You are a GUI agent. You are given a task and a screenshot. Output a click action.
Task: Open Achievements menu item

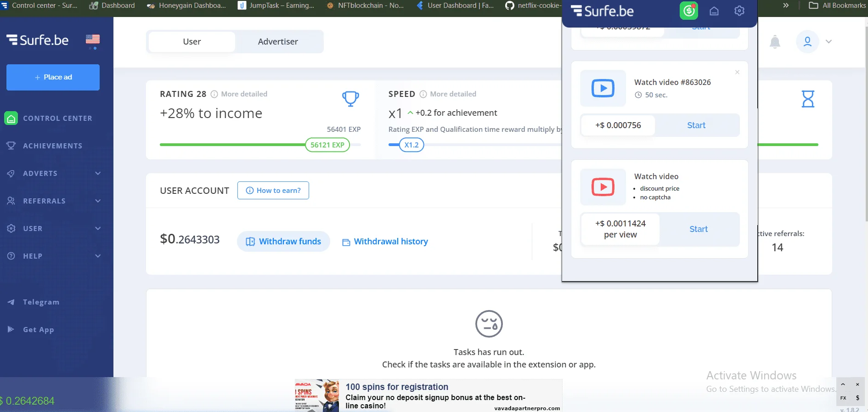53,146
